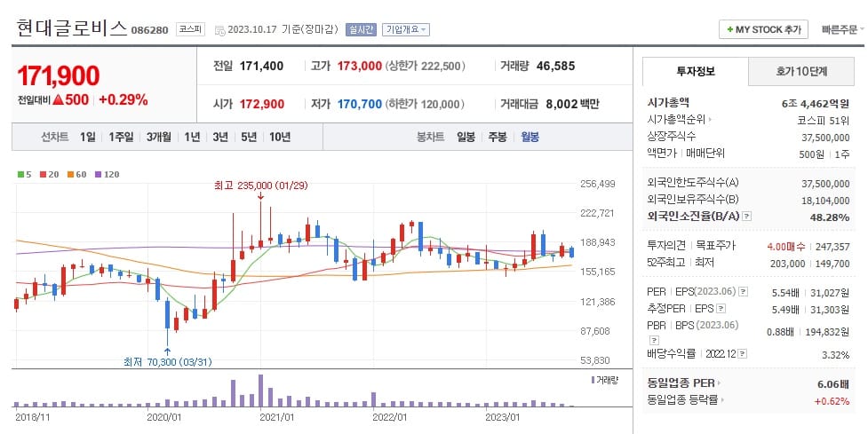Click the 2022/01 date axis label
This screenshot has width=868, height=434.
pos(390,417)
